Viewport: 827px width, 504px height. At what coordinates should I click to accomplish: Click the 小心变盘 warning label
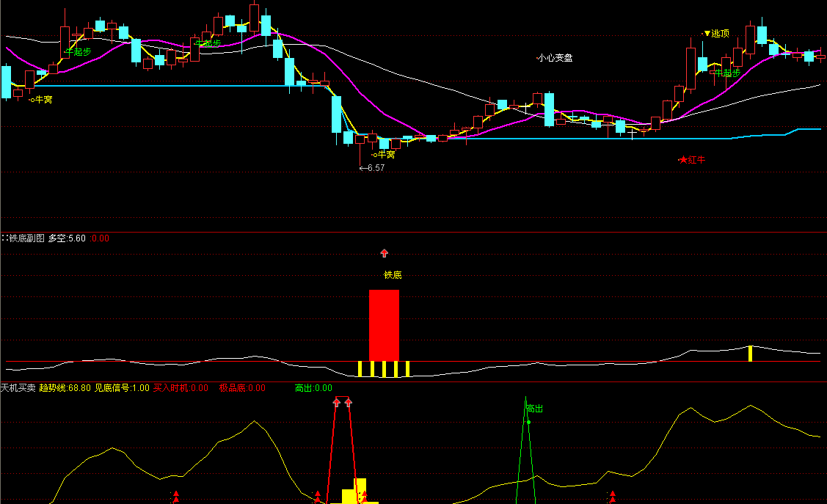555,58
